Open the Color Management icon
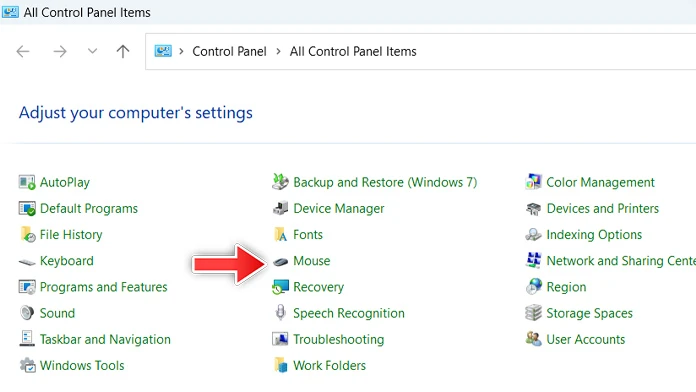696x392 pixels. (x=534, y=182)
